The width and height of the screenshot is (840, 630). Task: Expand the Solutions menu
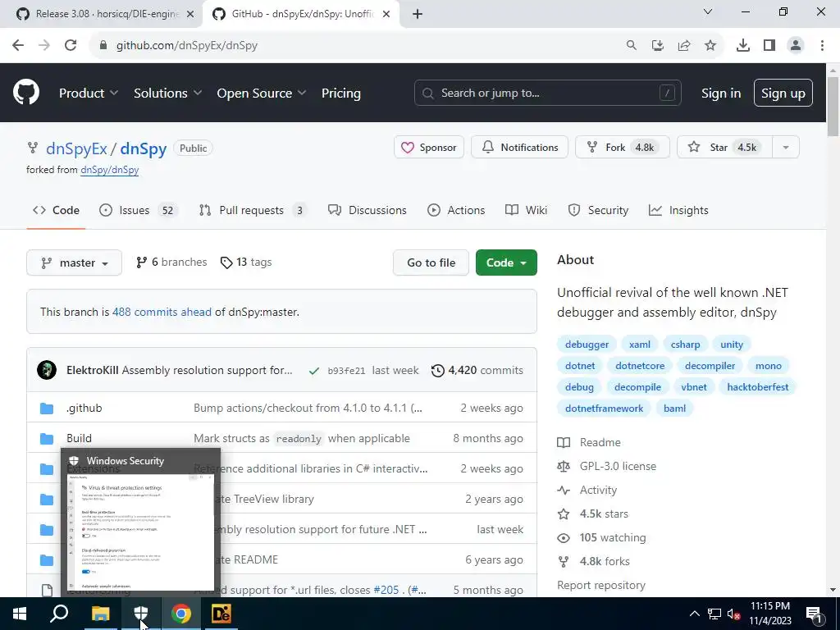click(x=167, y=94)
